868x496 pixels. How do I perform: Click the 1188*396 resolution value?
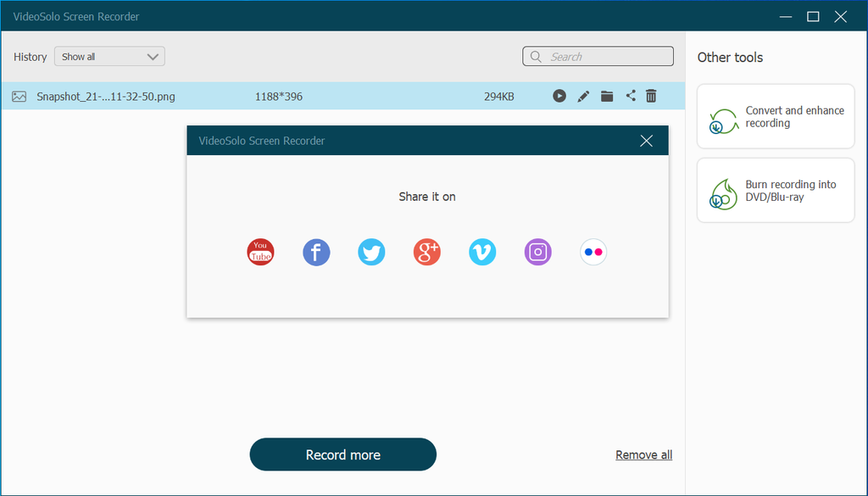[278, 97]
